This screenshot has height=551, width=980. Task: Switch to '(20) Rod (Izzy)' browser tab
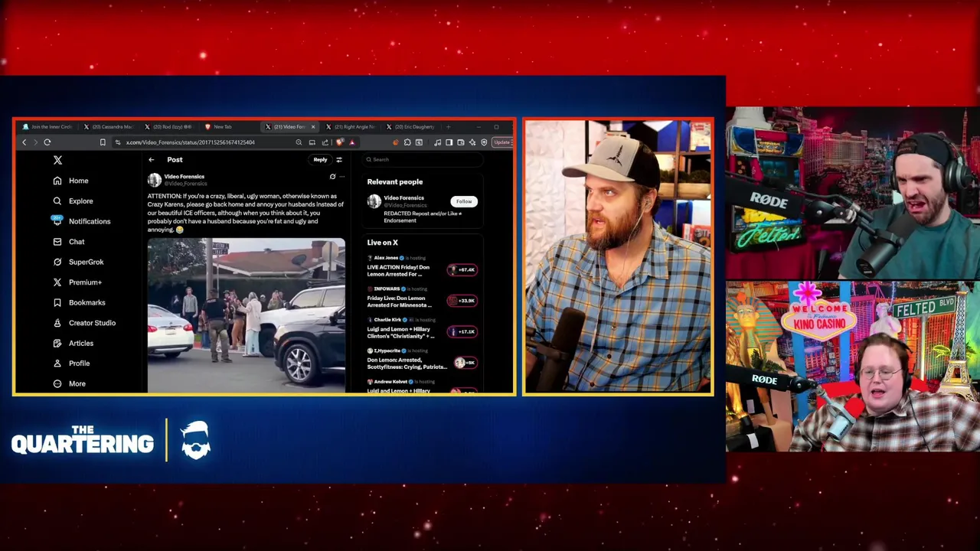tap(168, 126)
